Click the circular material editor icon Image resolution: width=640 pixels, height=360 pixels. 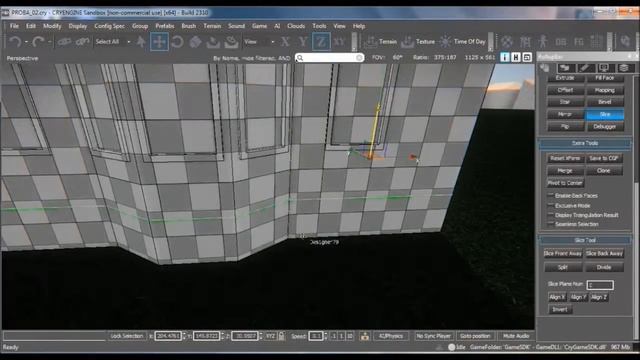pos(507,42)
